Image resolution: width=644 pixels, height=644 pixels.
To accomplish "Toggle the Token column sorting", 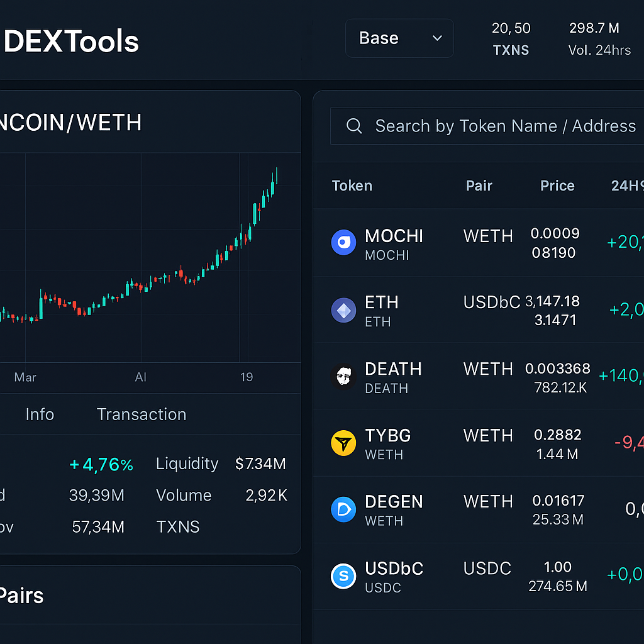I will 352,186.
